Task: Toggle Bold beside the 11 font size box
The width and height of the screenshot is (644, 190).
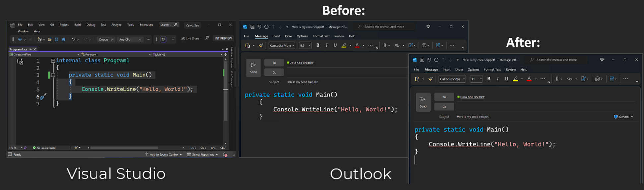Action: pos(489,79)
